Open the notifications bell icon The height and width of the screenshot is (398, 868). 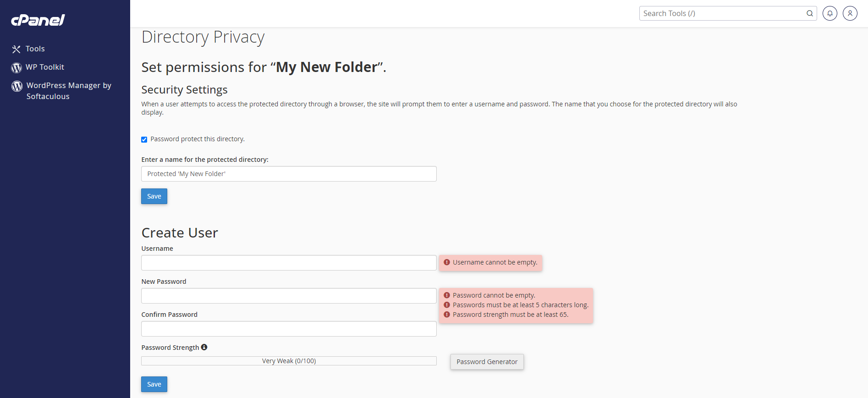tap(830, 13)
